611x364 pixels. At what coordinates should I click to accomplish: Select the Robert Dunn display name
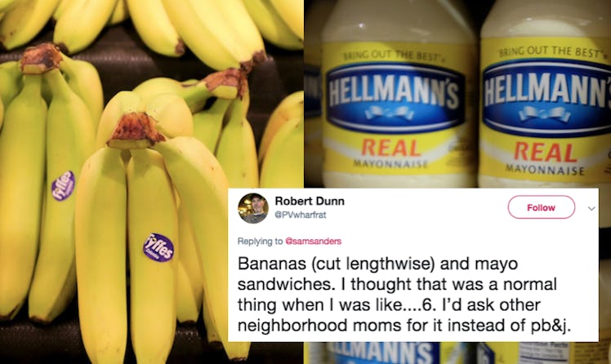click(x=310, y=201)
